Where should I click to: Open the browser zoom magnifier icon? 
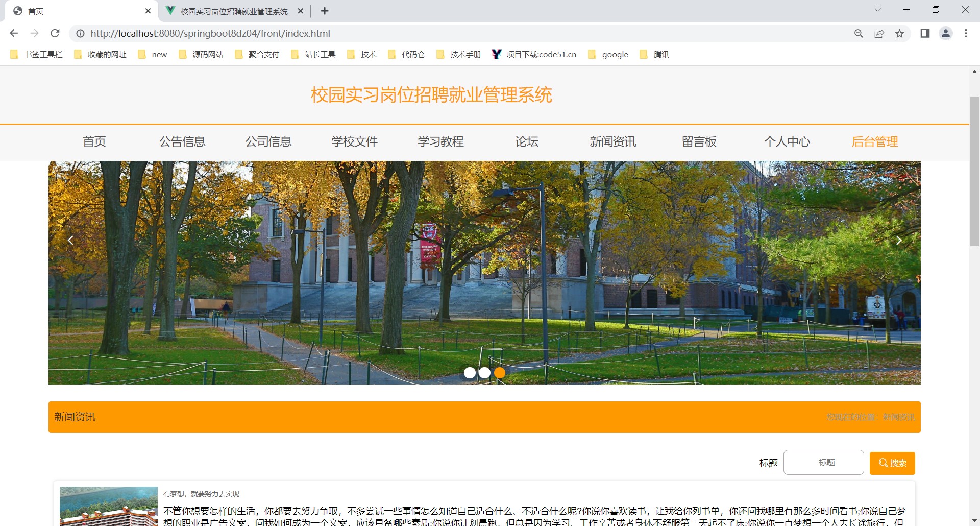click(859, 33)
